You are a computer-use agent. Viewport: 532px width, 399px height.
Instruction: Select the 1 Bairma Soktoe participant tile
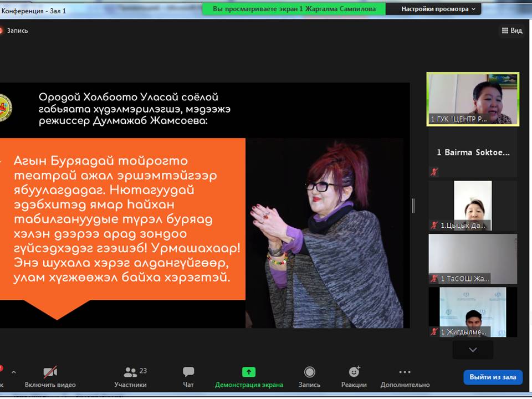click(x=473, y=153)
